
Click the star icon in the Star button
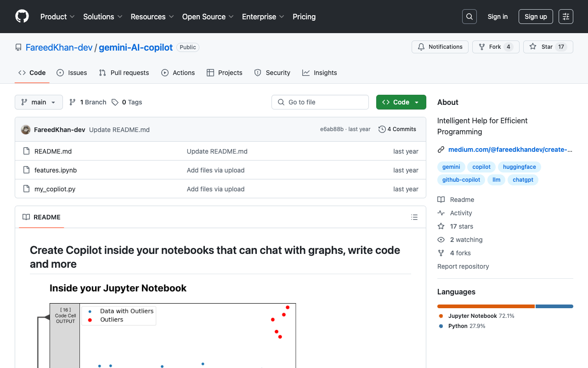tap(533, 47)
